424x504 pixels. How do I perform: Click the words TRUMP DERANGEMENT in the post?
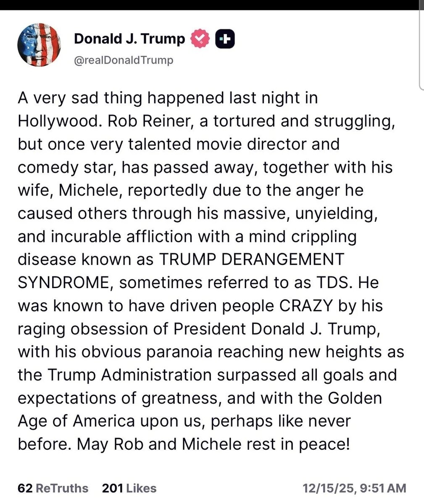[x=252, y=259]
